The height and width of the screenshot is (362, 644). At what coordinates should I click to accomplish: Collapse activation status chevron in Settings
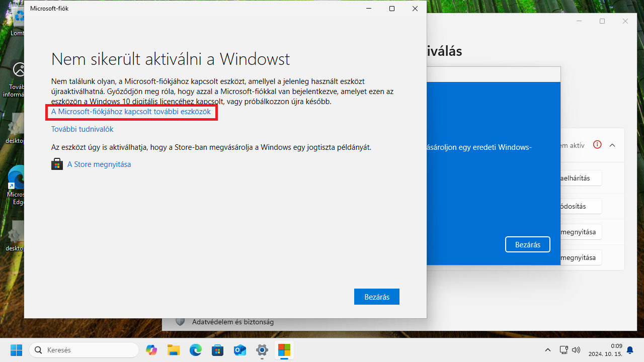pyautogui.click(x=612, y=145)
